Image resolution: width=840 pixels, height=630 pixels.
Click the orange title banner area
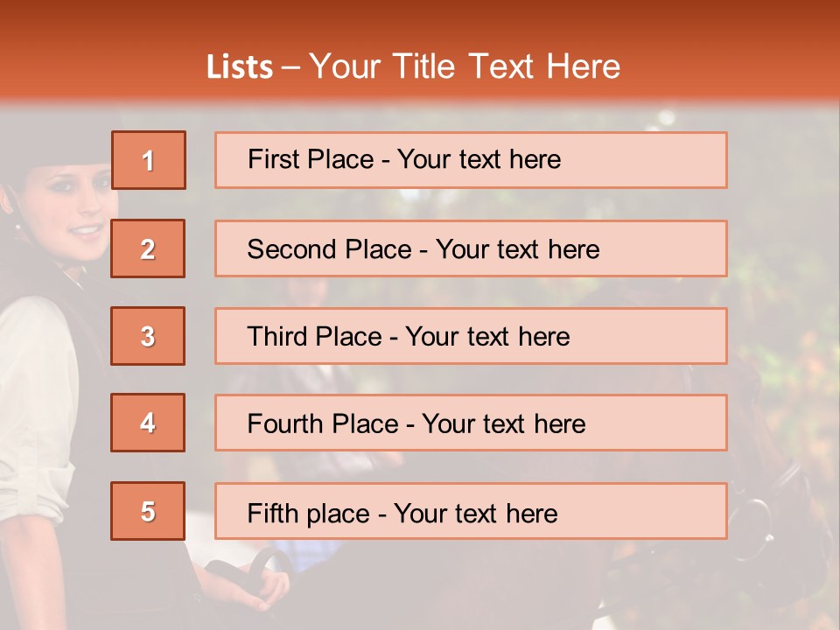pyautogui.click(x=420, y=52)
